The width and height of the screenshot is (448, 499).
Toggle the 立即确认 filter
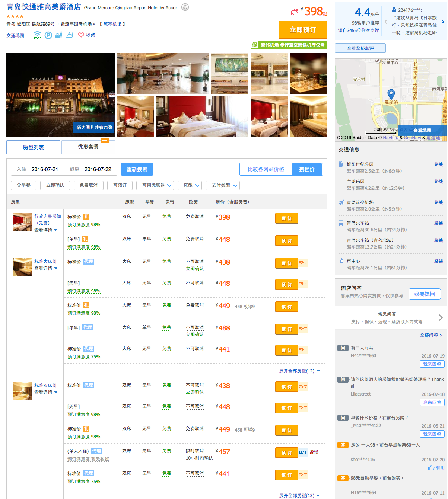55,185
